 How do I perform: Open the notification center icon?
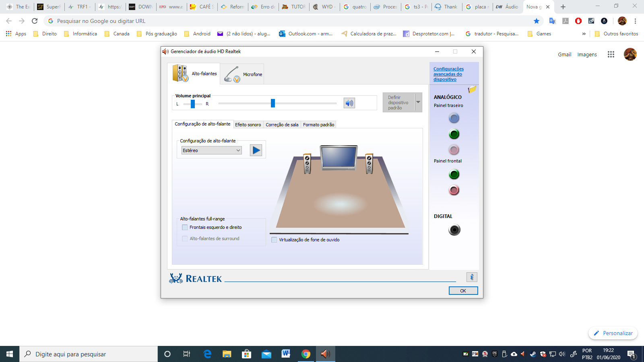pyautogui.click(x=631, y=354)
